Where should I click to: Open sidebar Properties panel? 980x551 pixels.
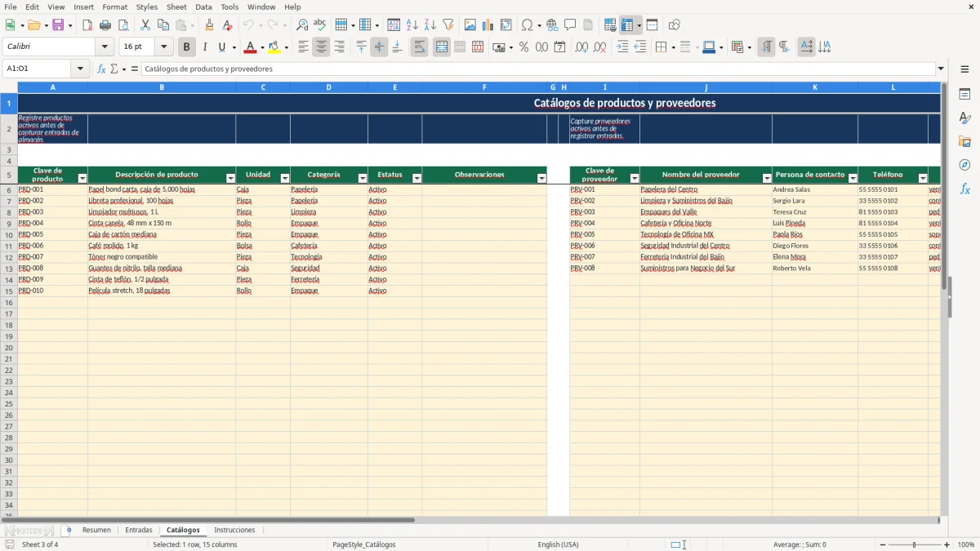pos(964,95)
